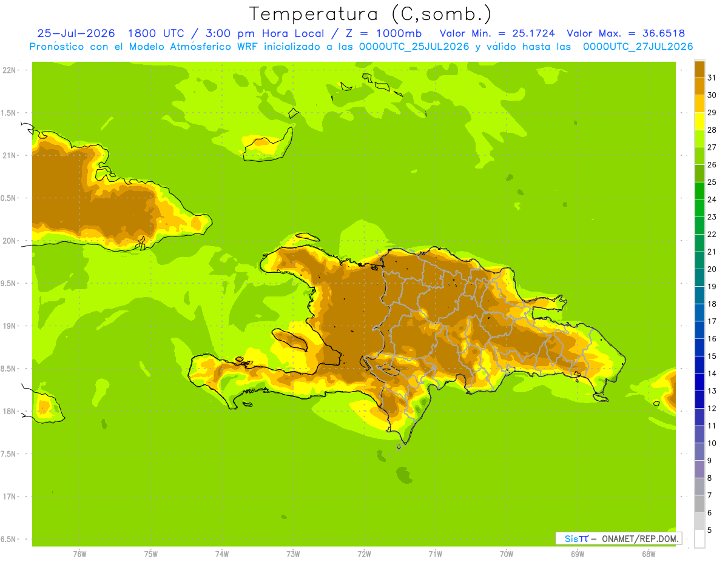Click legend swatch between 25 and 26

[x=699, y=173]
